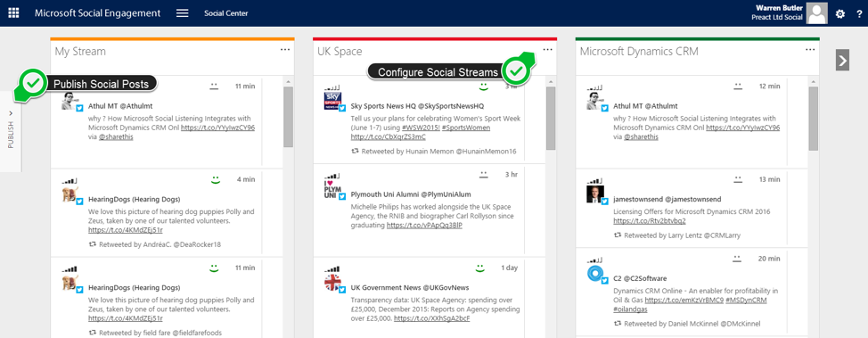Image resolution: width=868 pixels, height=338 pixels.
Task: Click the up arrow of the UK Space scrollbar
Action: pyautogui.click(x=551, y=81)
